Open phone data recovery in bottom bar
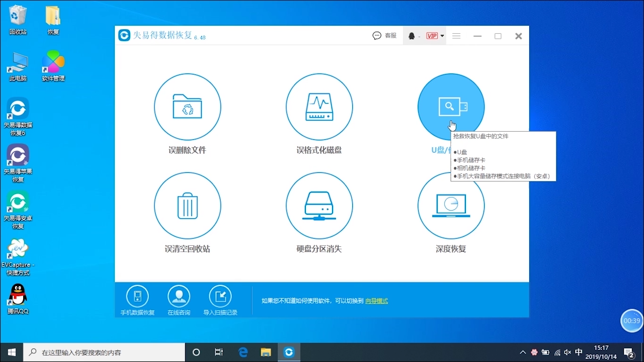 click(x=137, y=301)
